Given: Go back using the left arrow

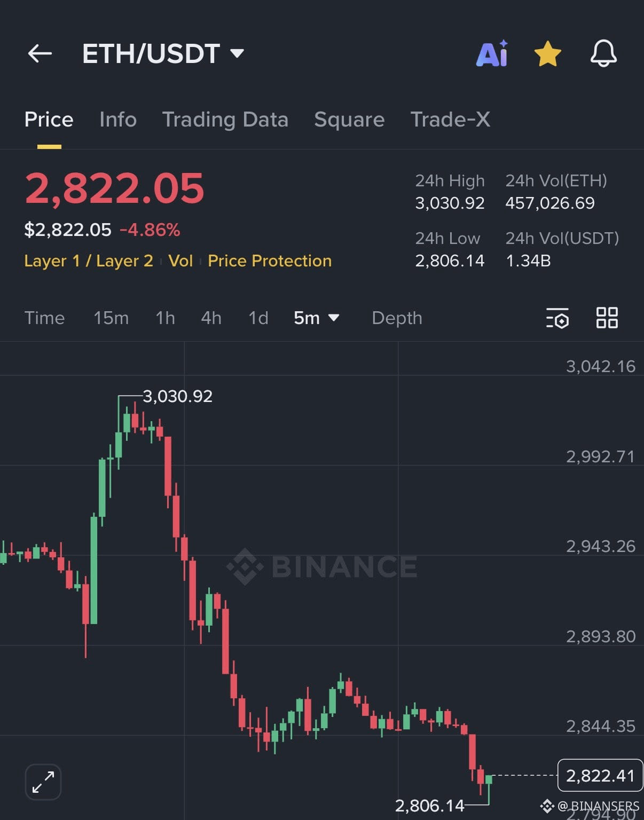Looking at the screenshot, I should [x=40, y=53].
